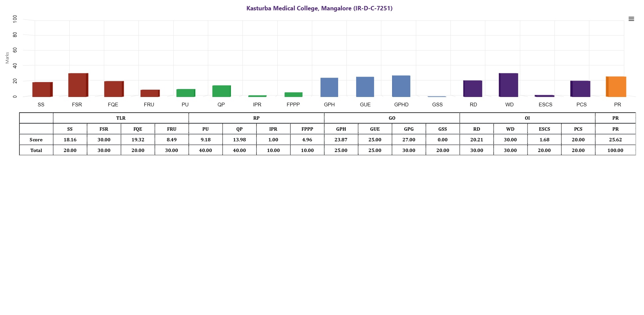Click the RP group header cell
The width and height of the screenshot is (644, 315).
point(256,118)
